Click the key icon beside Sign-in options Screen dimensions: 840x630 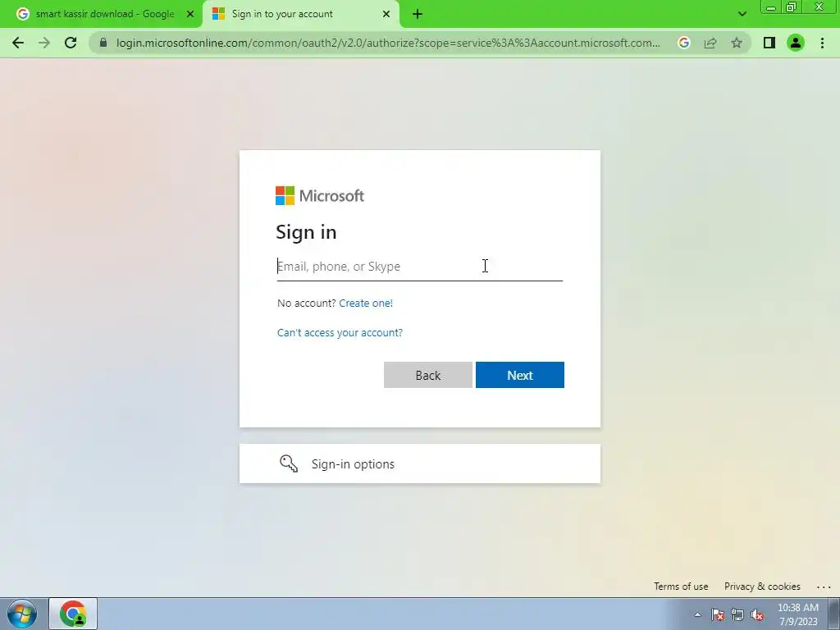(289, 463)
